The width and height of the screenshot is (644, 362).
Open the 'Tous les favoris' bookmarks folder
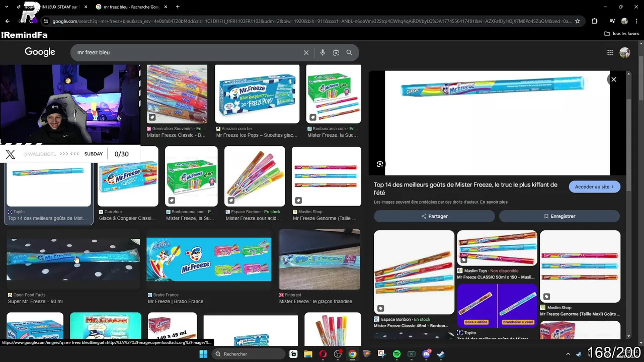(621, 34)
